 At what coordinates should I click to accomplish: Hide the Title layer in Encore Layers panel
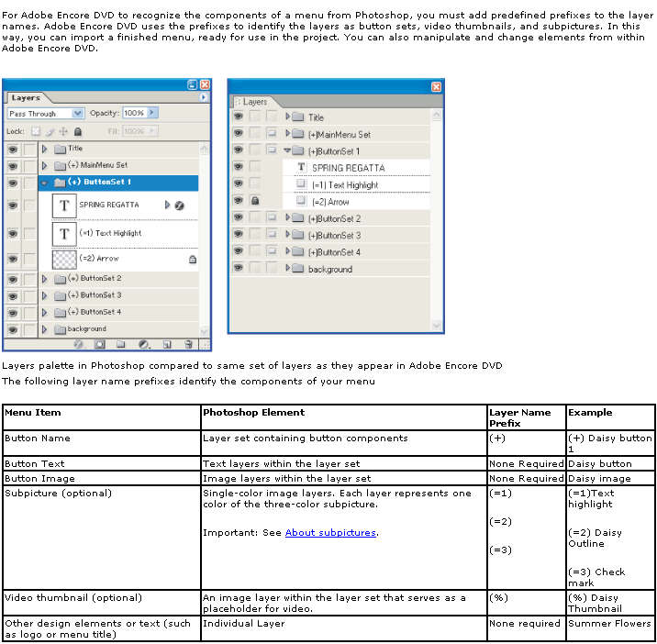click(238, 116)
